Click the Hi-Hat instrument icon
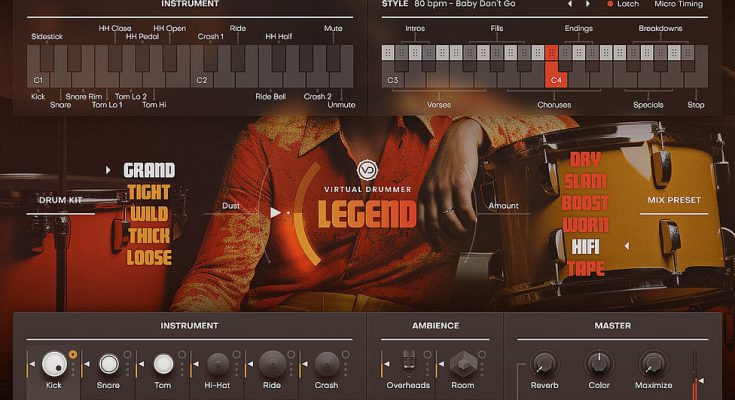Viewport: 735px width, 400px height. (x=218, y=364)
